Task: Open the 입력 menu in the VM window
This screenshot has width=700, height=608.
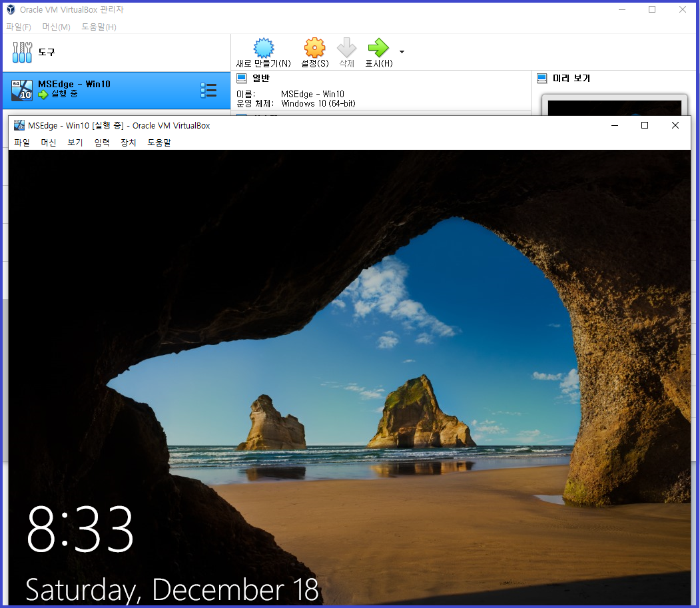Action: point(102,143)
